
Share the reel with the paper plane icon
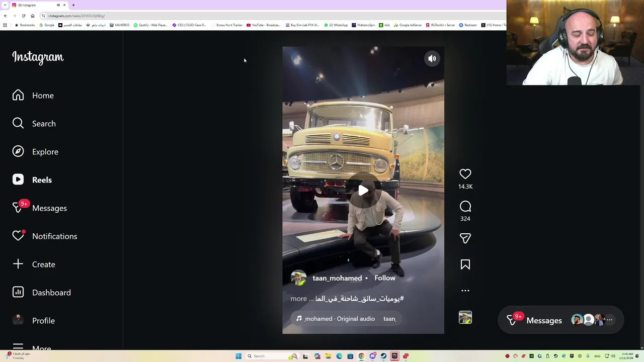tap(465, 238)
